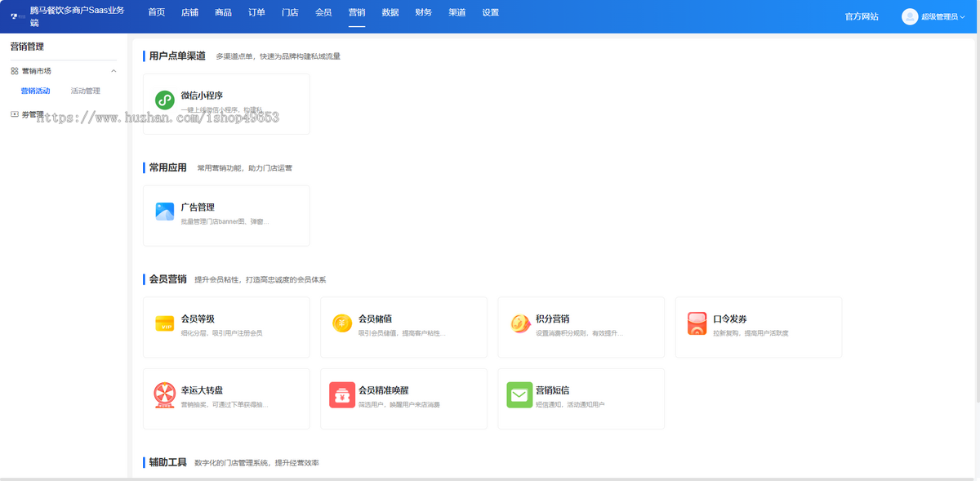The image size is (980, 481).
Task: Select 活动管理 in the sidebar
Action: click(87, 91)
